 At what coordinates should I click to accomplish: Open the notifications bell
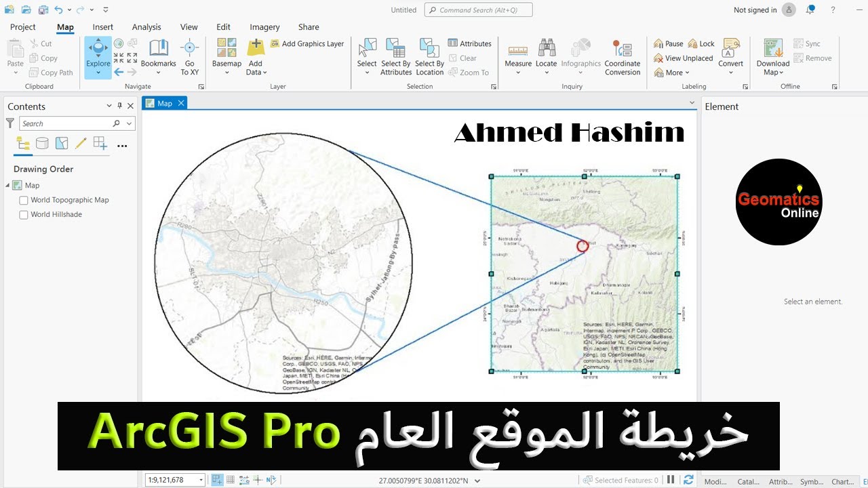pyautogui.click(x=810, y=9)
